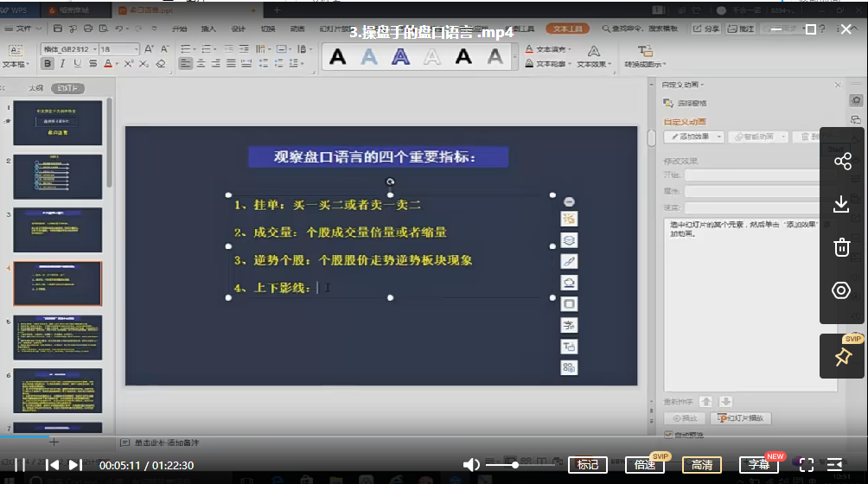Screen dimensions: 868x484
Task: Toggle Italic formatting in WPS ribbon
Action: 62,64
